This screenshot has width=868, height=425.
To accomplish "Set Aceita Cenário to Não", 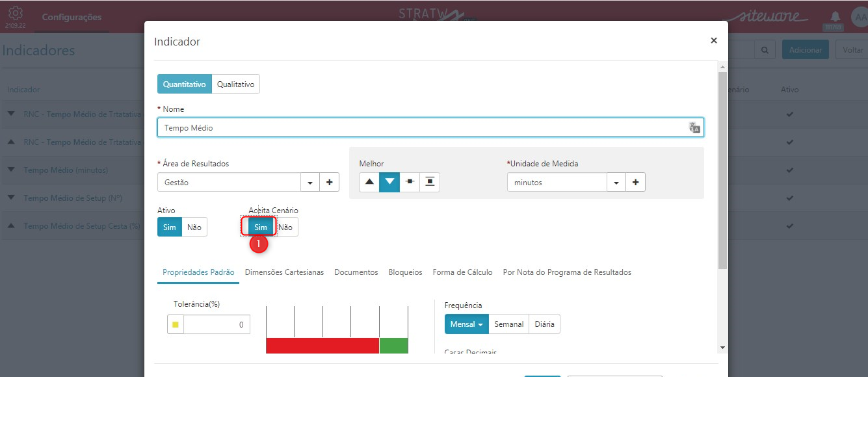I will (x=285, y=227).
